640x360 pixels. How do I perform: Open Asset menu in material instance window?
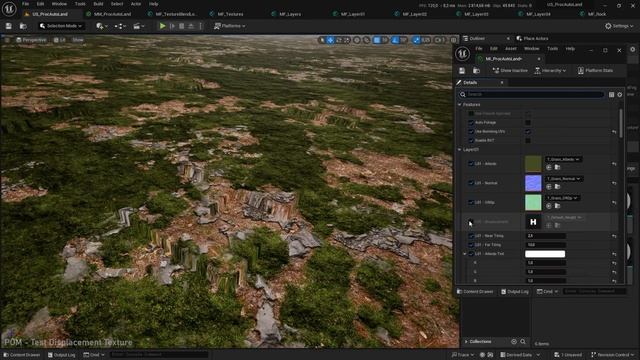[511, 49]
